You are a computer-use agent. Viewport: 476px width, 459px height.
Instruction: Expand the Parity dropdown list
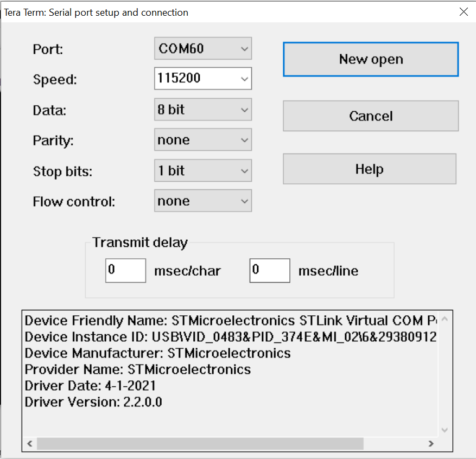(202, 141)
